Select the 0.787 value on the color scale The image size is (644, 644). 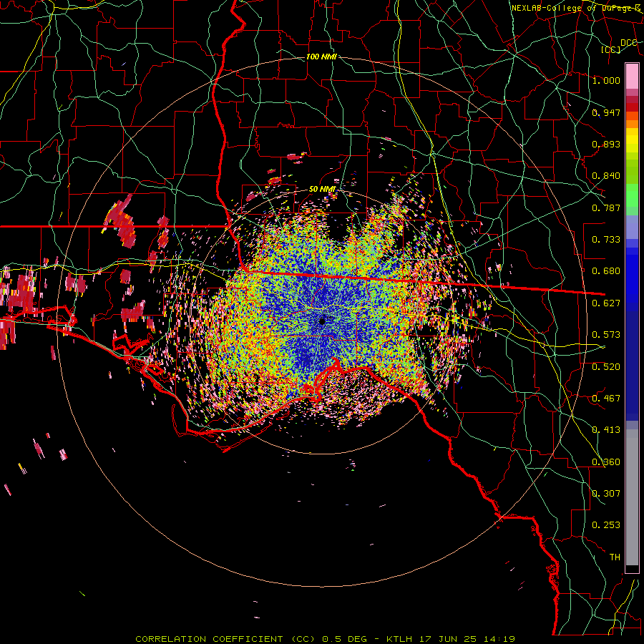pos(606,208)
